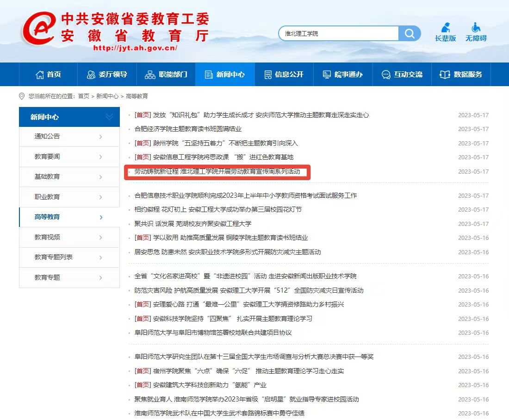Open the 互动交流 navigation item

point(402,75)
